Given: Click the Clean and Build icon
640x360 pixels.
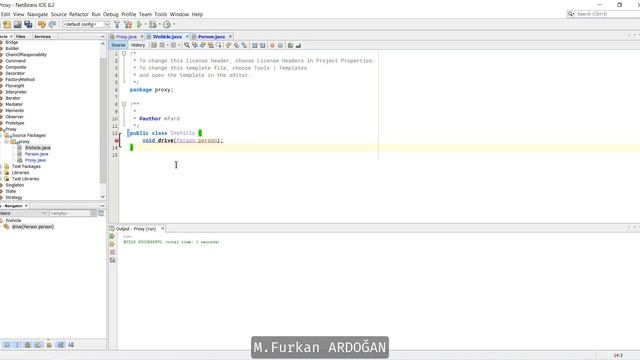Looking at the screenshot, I should click(x=128, y=24).
